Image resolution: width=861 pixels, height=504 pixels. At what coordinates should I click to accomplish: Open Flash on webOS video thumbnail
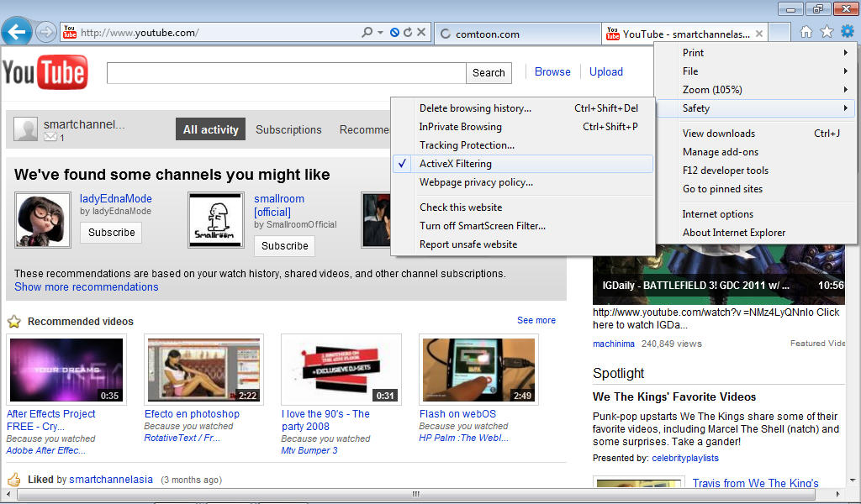click(x=478, y=370)
